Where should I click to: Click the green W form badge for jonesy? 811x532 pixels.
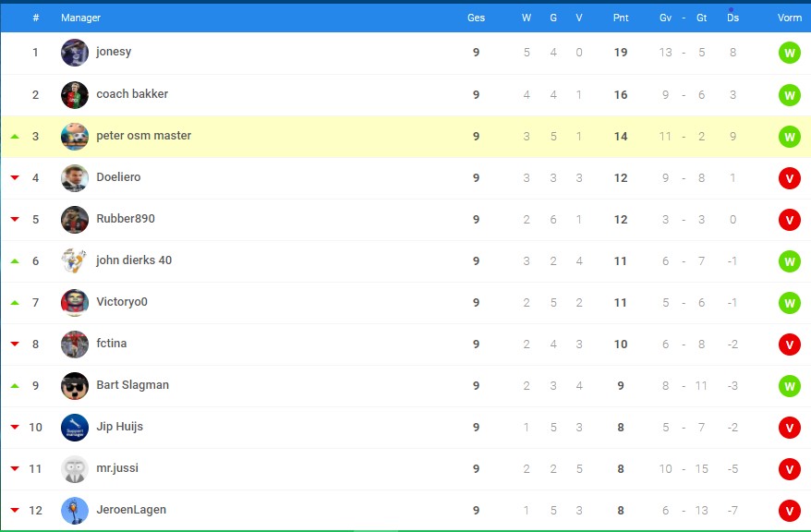(x=789, y=53)
